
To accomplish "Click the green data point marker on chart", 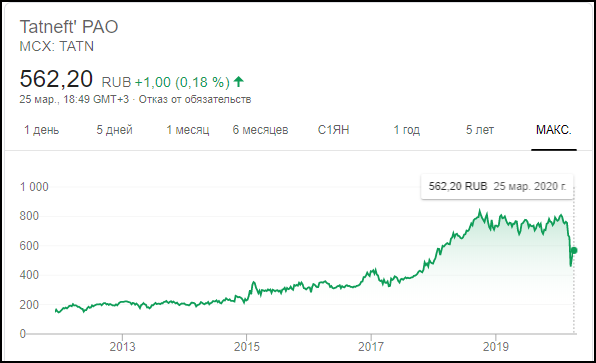I will coord(574,250).
